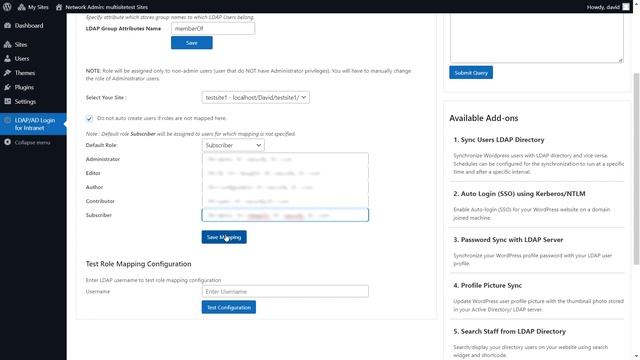Image resolution: width=640 pixels, height=360 pixels.
Task: Focus Enter Username test field
Action: point(285,291)
